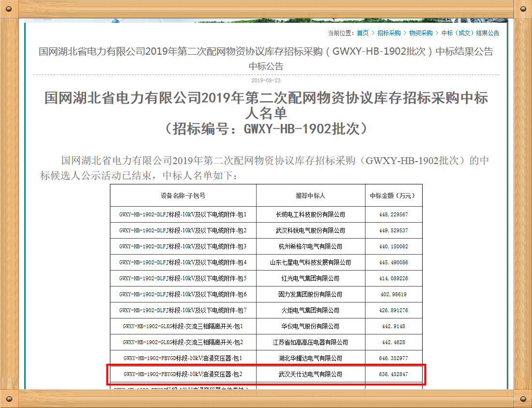Open the 招标采购 breadcrumb link

pyautogui.click(x=389, y=33)
